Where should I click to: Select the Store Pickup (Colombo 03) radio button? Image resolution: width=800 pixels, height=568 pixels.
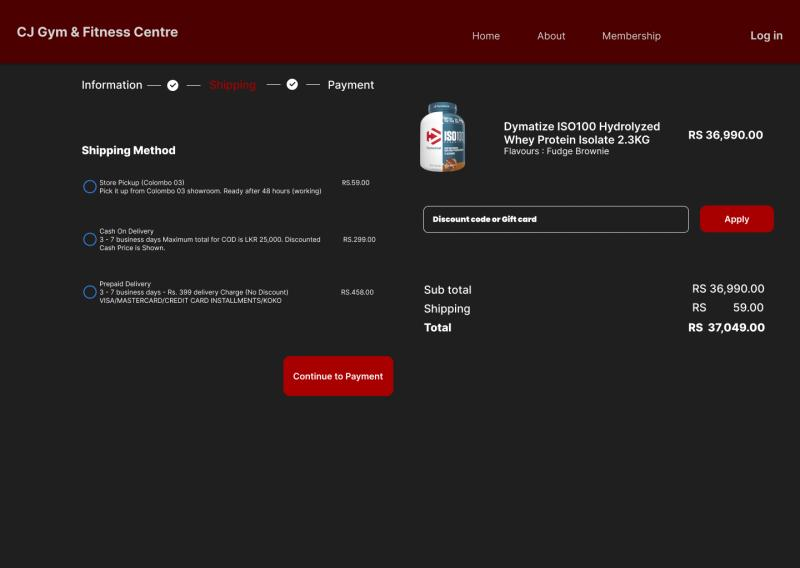click(90, 186)
